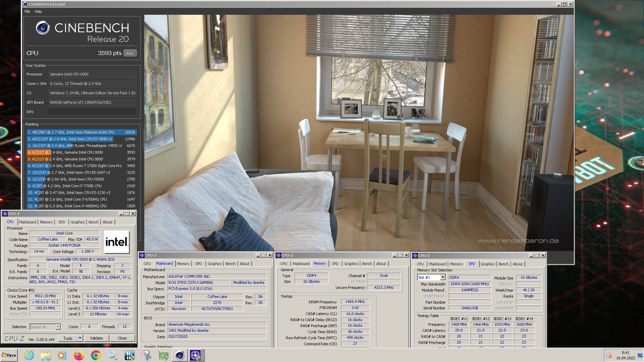Select Graphics tab in Mainboard CPU-Z window
The width and height of the screenshot is (644, 362).
214,264
